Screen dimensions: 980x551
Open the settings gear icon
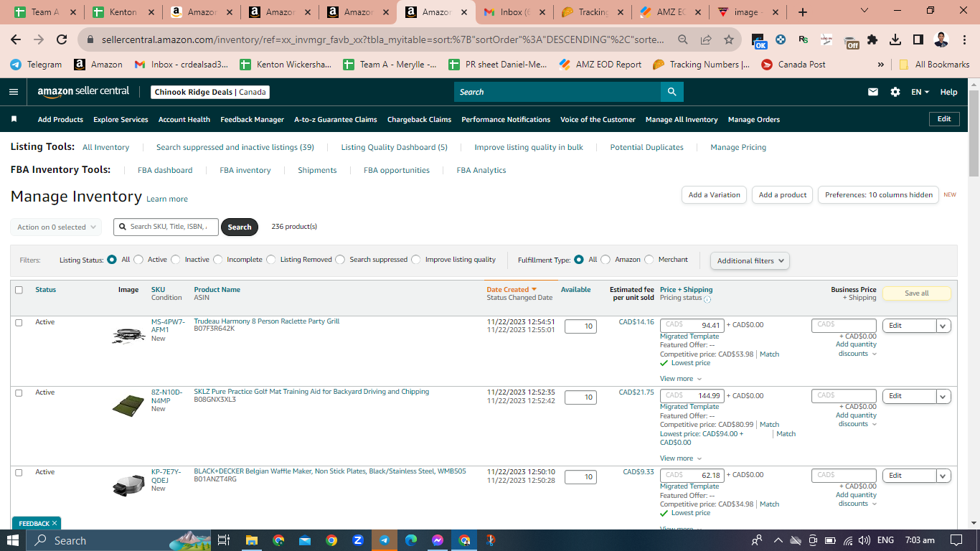[895, 92]
